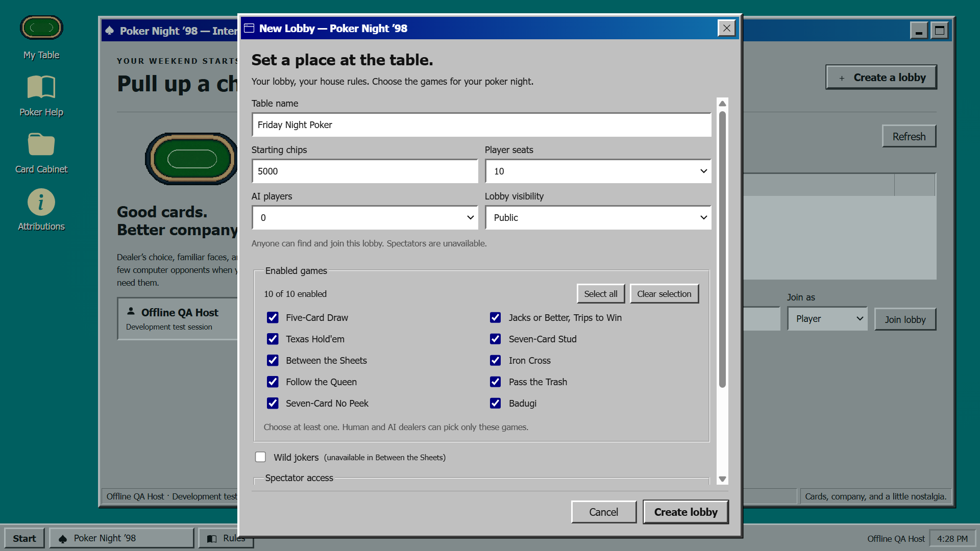Click the spade icon in Poker Night '98 title bar

110,31
